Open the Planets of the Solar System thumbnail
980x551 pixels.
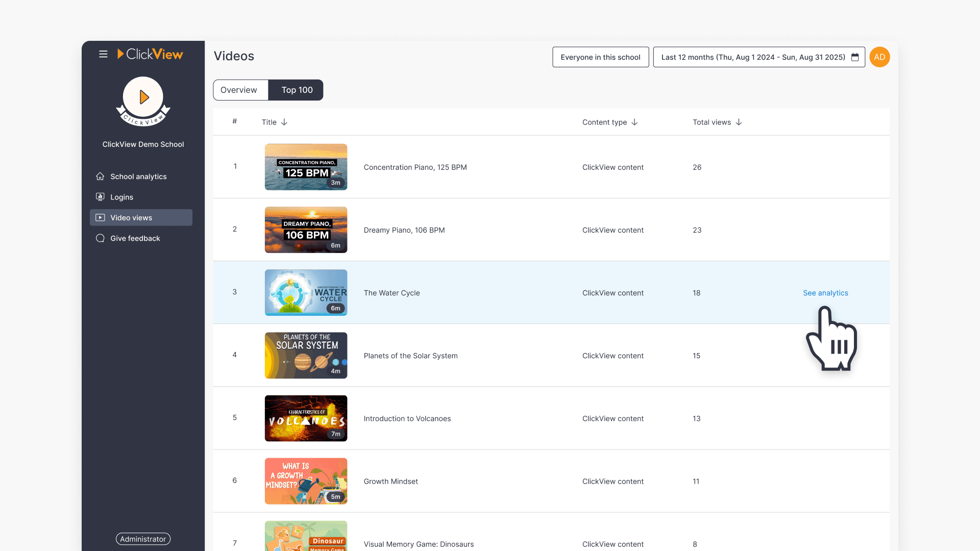pyautogui.click(x=306, y=355)
